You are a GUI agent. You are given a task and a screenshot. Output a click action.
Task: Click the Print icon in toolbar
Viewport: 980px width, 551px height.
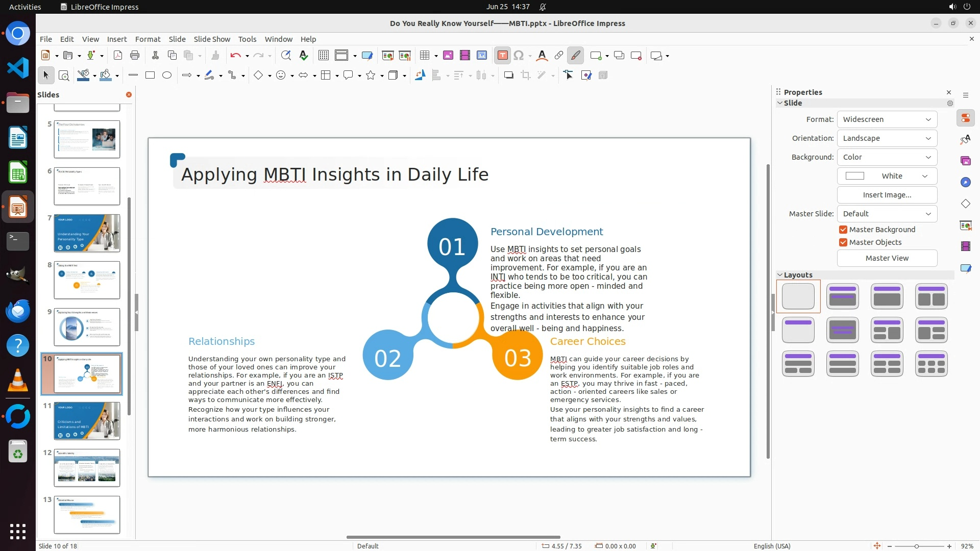[x=135, y=56]
